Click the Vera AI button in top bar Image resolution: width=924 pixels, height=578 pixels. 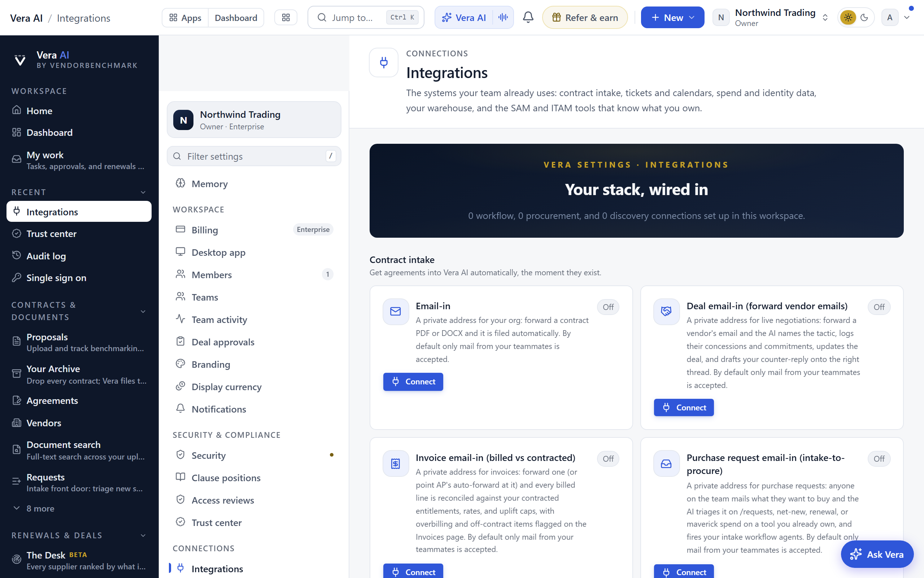click(464, 18)
